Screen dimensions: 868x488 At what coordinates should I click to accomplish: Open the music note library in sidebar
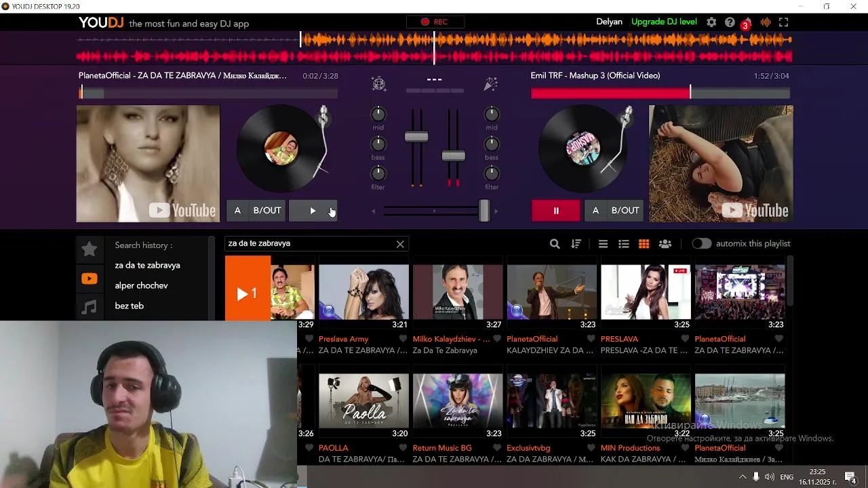89,308
